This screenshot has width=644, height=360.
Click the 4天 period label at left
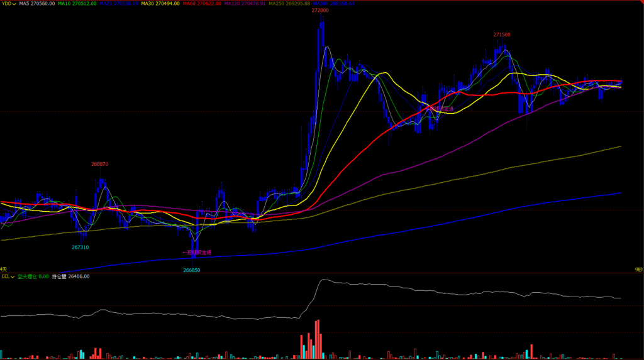pos(3,269)
